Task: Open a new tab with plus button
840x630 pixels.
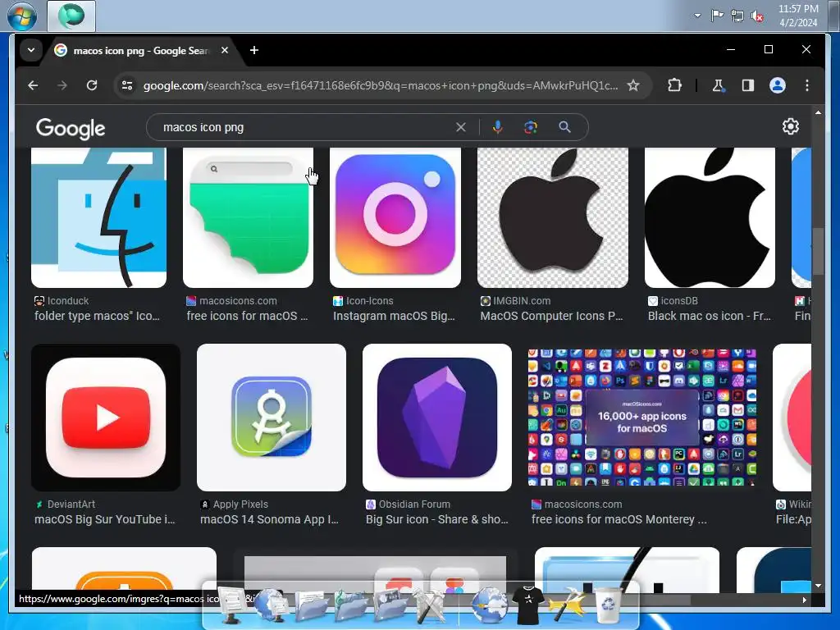Action: (254, 50)
